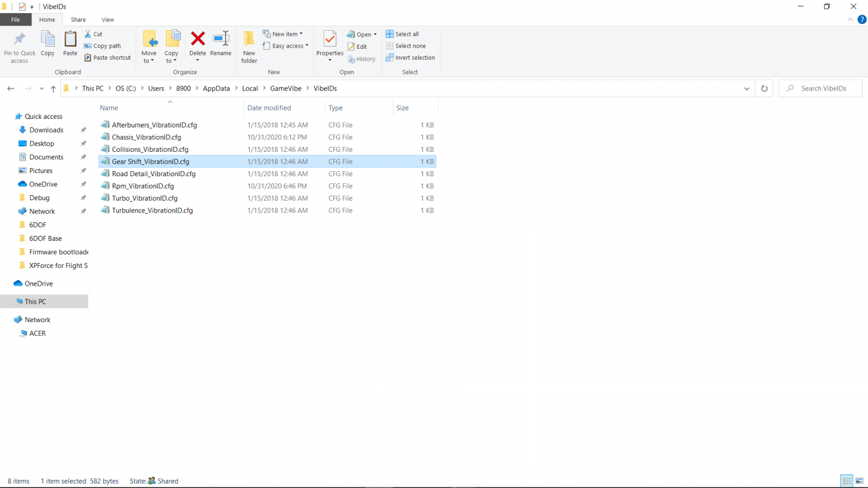Image resolution: width=868 pixels, height=488 pixels.
Task: Select This PC in the navigation pane
Action: point(44,301)
